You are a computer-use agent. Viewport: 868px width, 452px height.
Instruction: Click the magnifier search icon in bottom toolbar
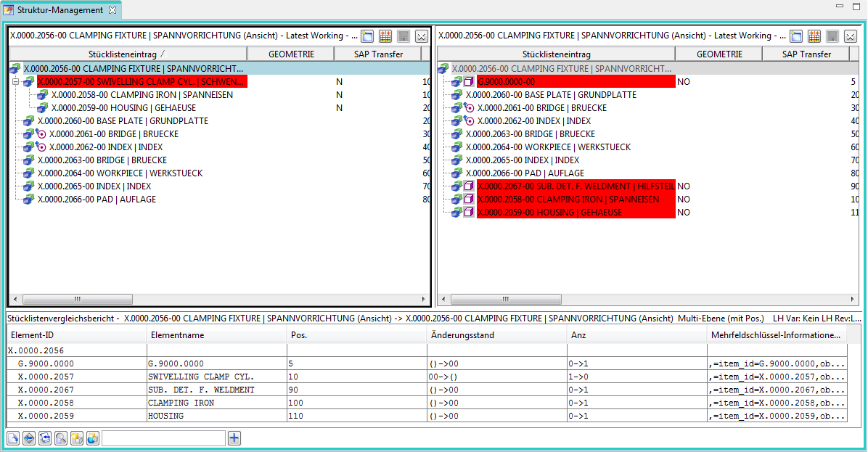pyautogui.click(x=61, y=438)
